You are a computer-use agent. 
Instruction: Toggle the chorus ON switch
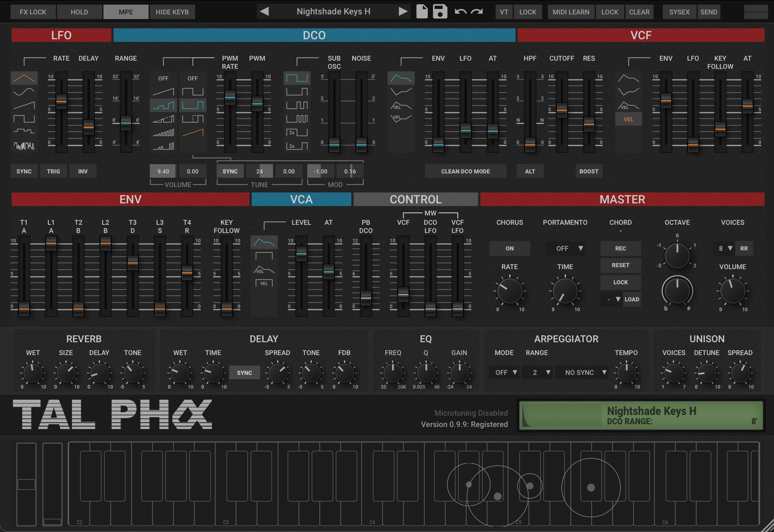pyautogui.click(x=510, y=248)
